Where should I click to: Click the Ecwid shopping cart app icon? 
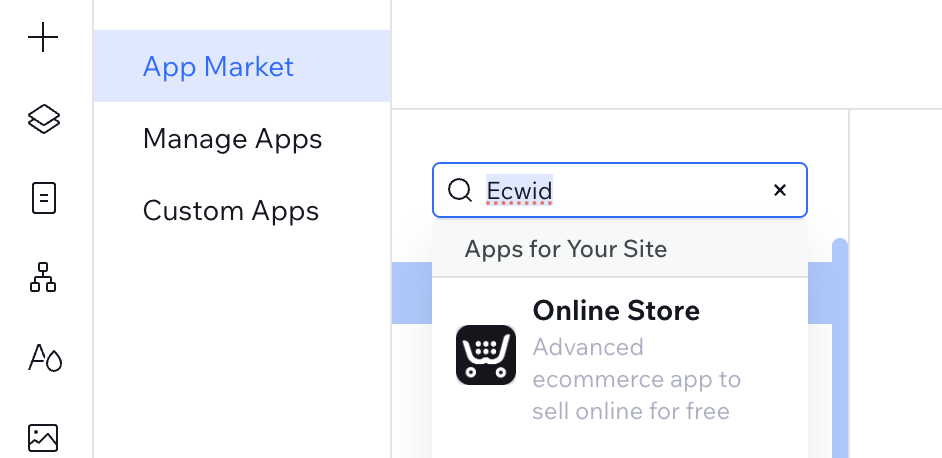[x=485, y=355]
